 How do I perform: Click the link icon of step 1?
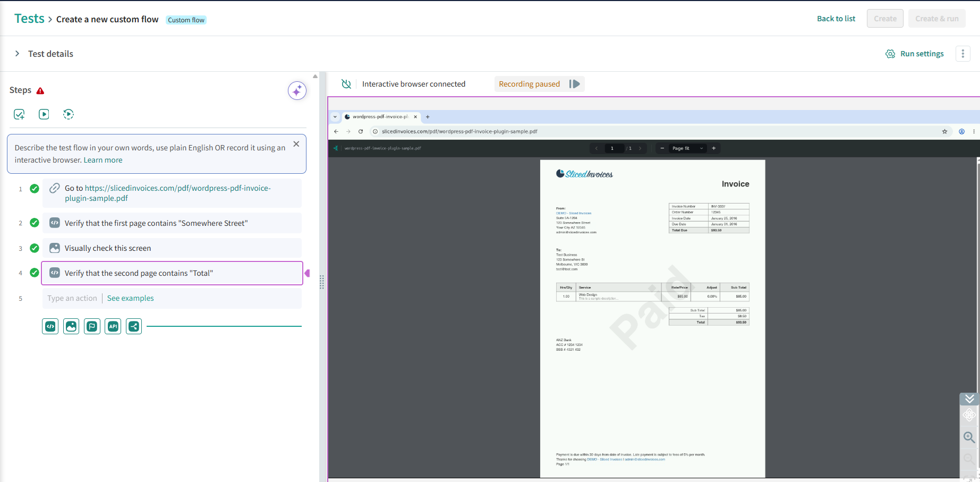54,188
